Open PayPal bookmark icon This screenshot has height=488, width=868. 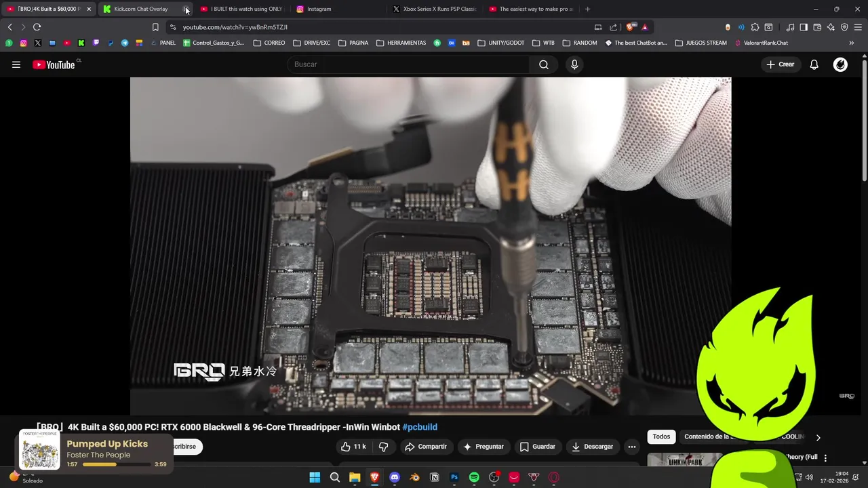pos(110,43)
